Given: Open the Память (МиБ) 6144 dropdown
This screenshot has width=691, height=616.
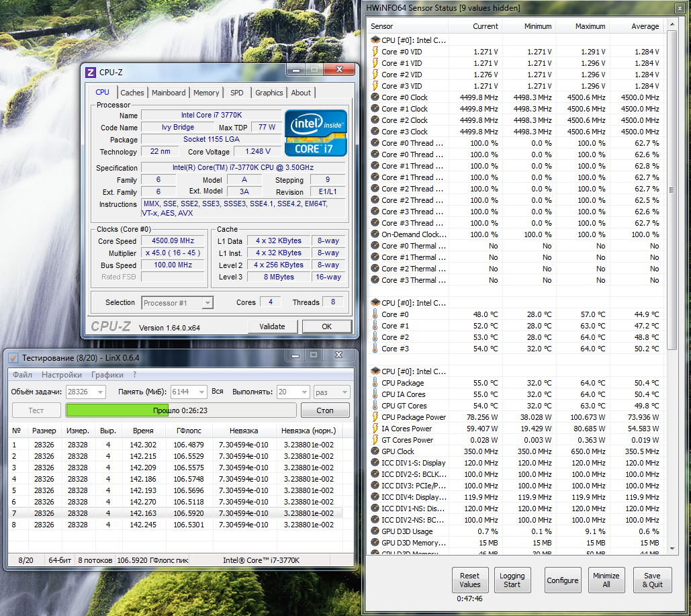Looking at the screenshot, I should pos(201,392).
